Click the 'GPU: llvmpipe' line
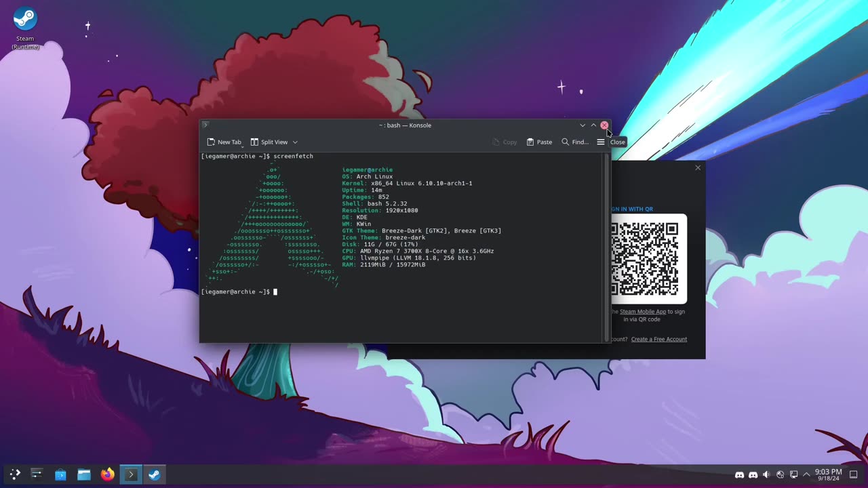The image size is (868, 488). pos(410,258)
